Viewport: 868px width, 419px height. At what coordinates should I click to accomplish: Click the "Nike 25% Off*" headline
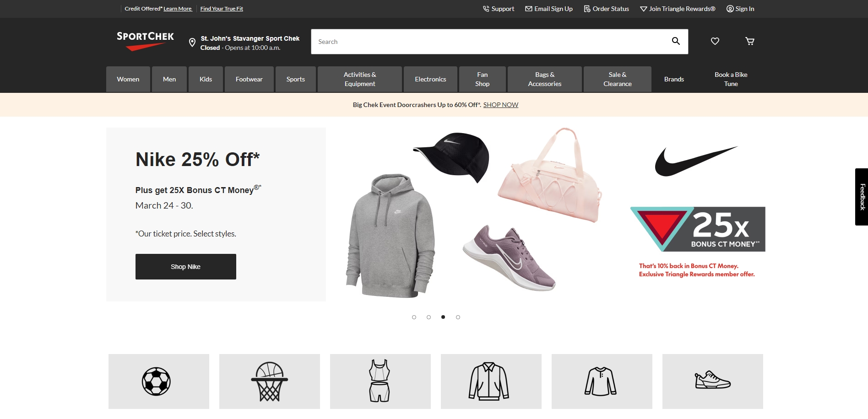pyautogui.click(x=198, y=159)
